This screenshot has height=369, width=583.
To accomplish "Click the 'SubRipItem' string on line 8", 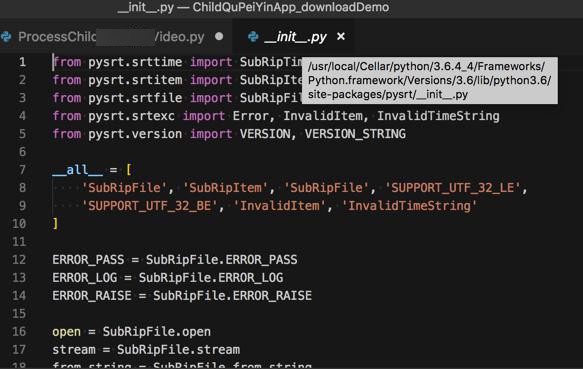I will pos(225,188).
